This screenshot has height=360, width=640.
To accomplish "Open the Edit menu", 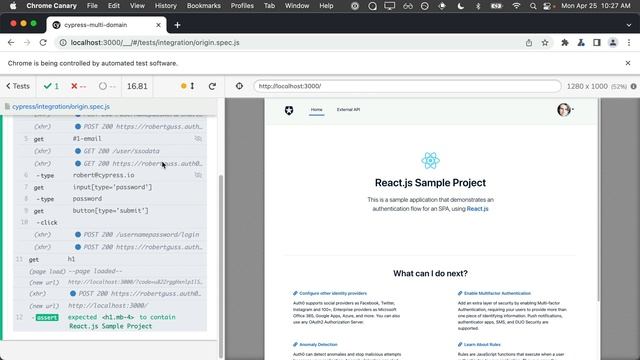I will (x=114, y=6).
